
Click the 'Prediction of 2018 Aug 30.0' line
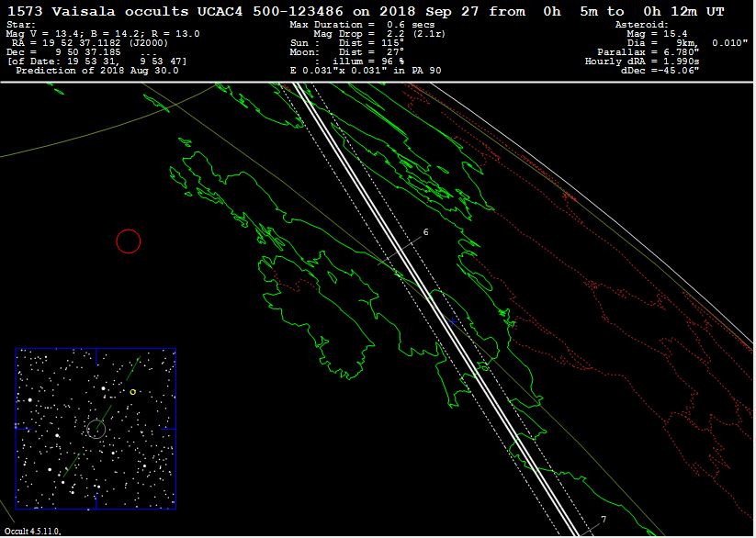tap(96, 71)
